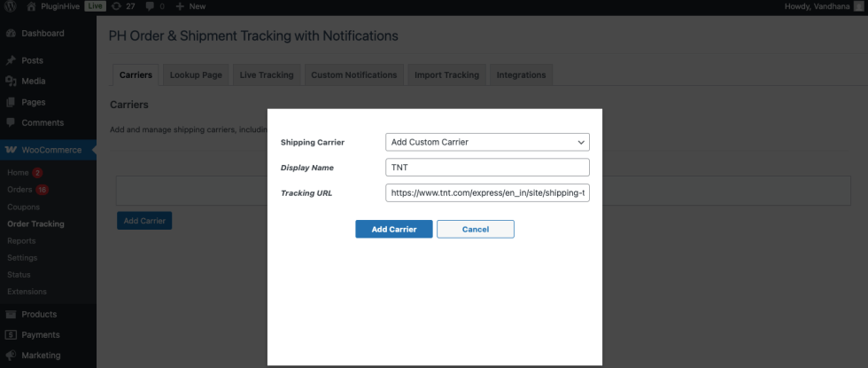The height and width of the screenshot is (368, 868).
Task: Switch to the Lookup Page tab
Action: [196, 75]
